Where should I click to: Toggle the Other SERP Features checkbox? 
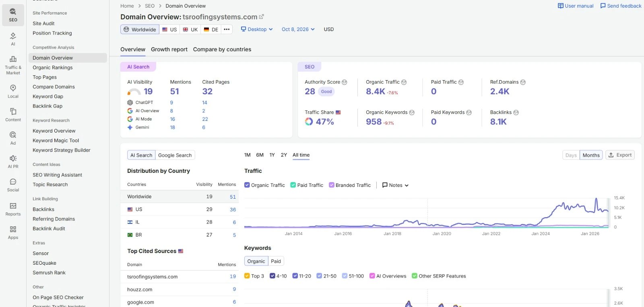click(x=415, y=276)
